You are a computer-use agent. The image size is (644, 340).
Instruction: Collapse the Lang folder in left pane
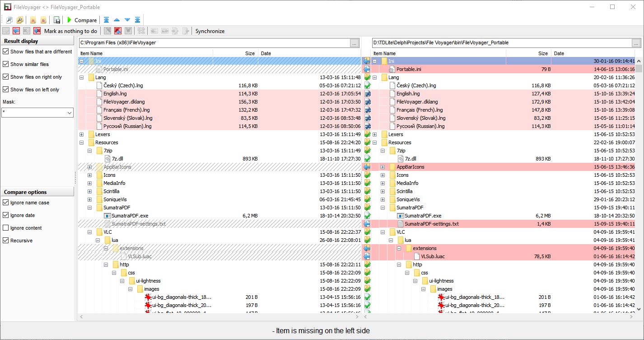(x=82, y=77)
